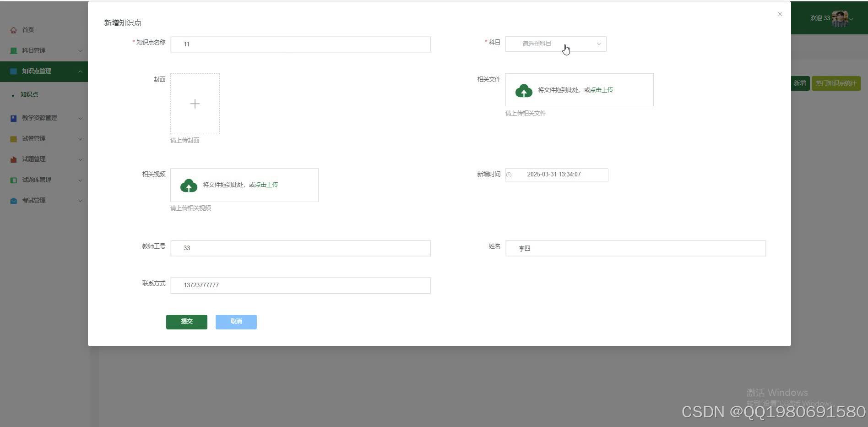Image resolution: width=868 pixels, height=427 pixels.
Task: Open the 首页 menu item
Action: coord(44,30)
